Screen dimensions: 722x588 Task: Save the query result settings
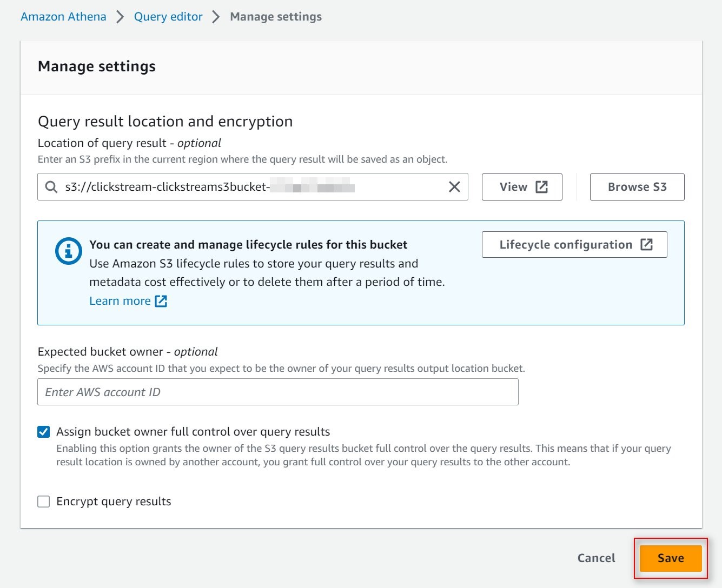(670, 558)
